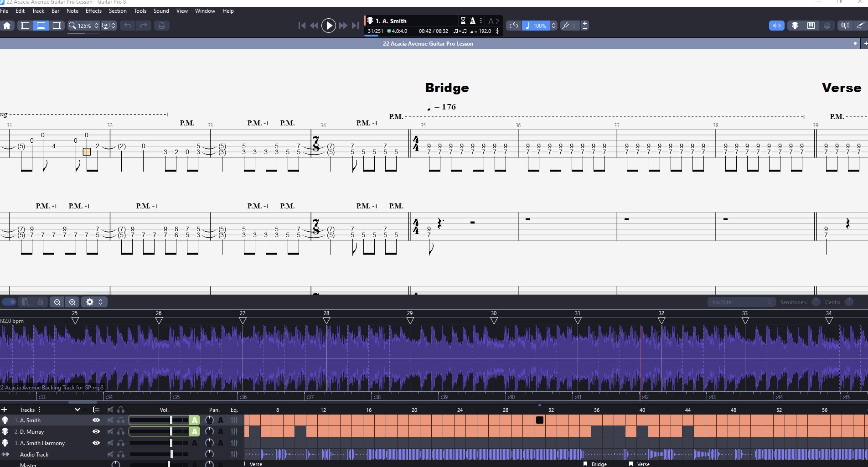The image size is (868, 467).
Task: Click the sync point marker at bar 31
Action: click(578, 321)
